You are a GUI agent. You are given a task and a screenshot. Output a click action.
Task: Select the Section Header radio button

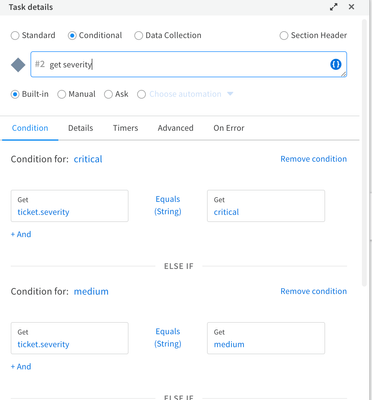click(284, 35)
